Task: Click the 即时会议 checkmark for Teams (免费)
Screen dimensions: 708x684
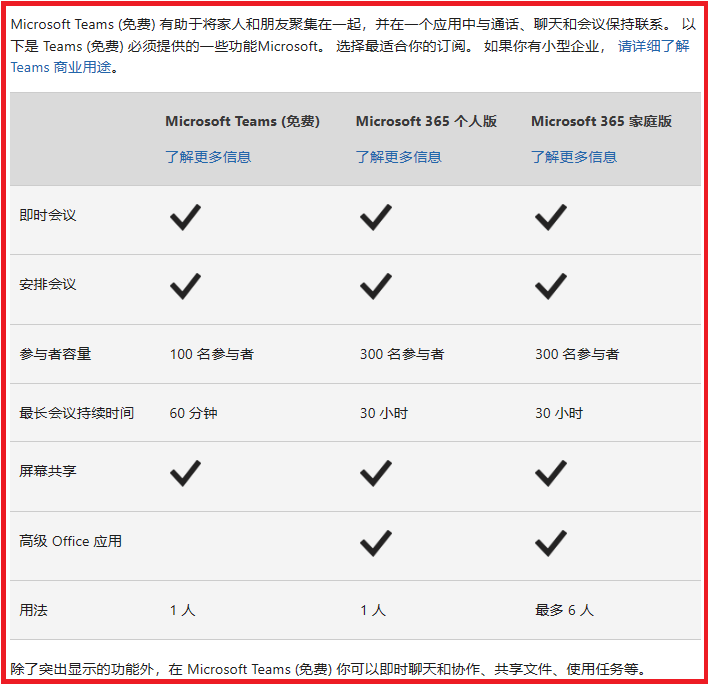Action: 186,217
